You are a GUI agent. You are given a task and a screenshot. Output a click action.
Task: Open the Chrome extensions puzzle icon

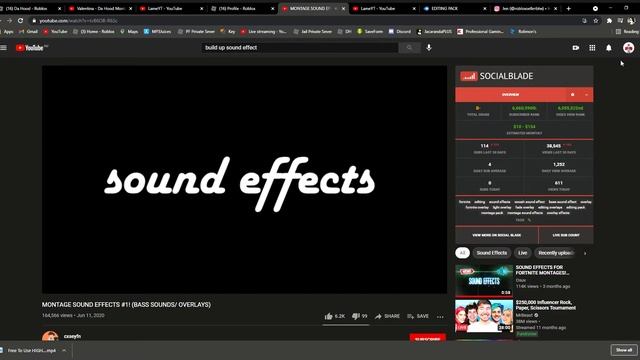(609, 20)
